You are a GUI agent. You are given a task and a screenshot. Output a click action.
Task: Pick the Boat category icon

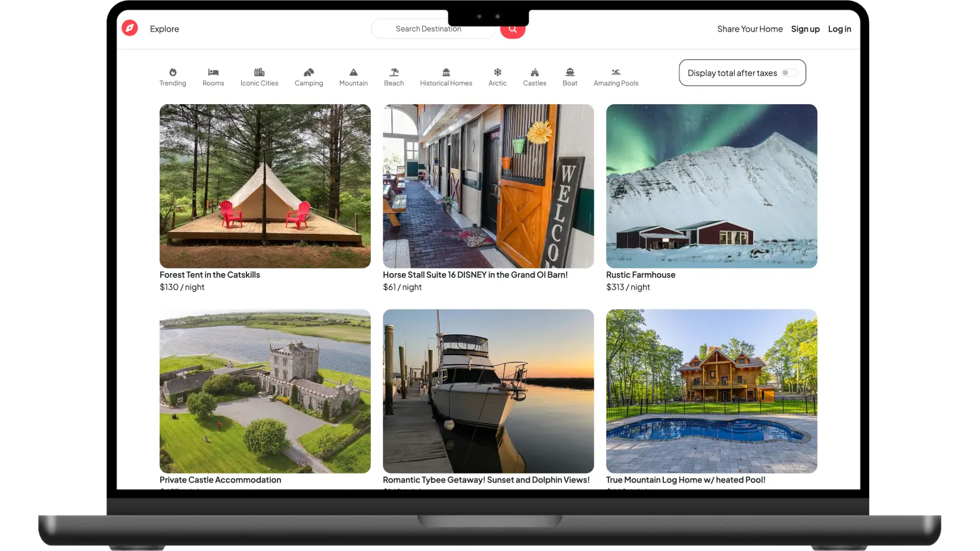(x=570, y=73)
